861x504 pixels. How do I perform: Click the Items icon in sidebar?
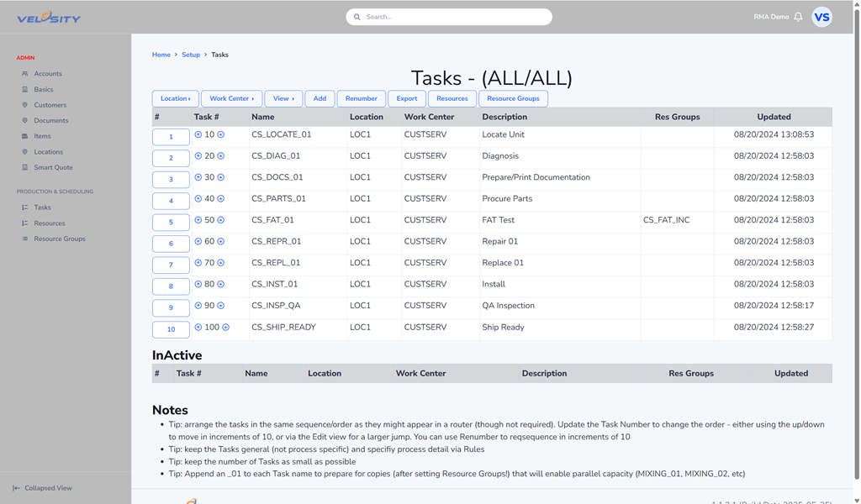pyautogui.click(x=24, y=136)
